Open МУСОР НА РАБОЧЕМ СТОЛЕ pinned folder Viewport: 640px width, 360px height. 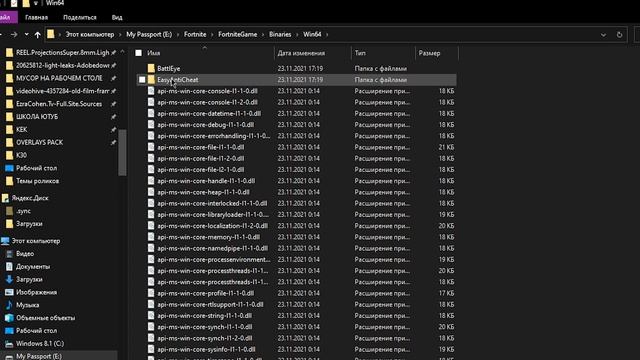[59, 78]
